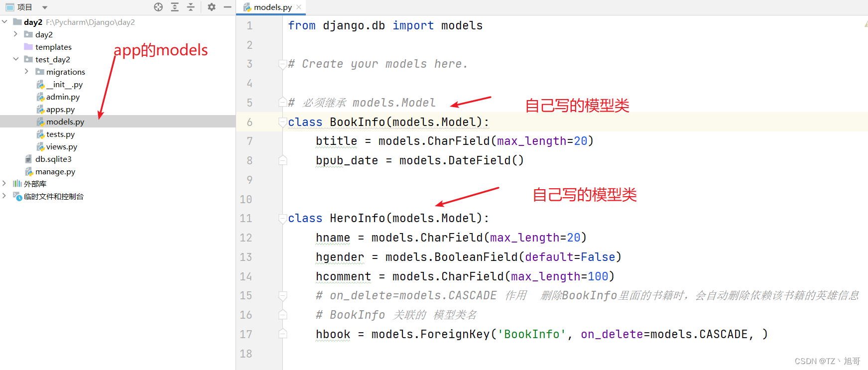Collapse the test_day2 folder
Image resolution: width=868 pixels, height=370 pixels.
click(x=15, y=59)
